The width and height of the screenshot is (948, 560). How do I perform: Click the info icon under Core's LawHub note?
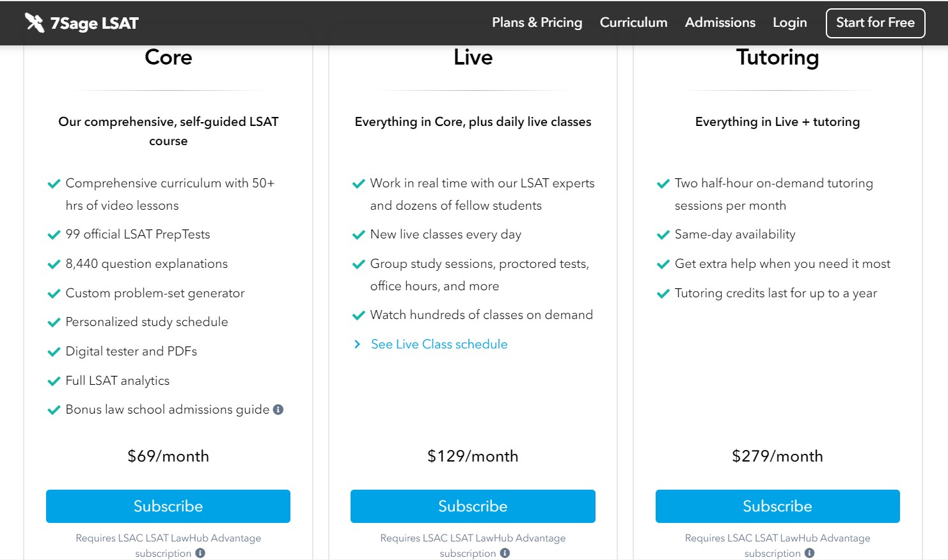click(x=200, y=553)
